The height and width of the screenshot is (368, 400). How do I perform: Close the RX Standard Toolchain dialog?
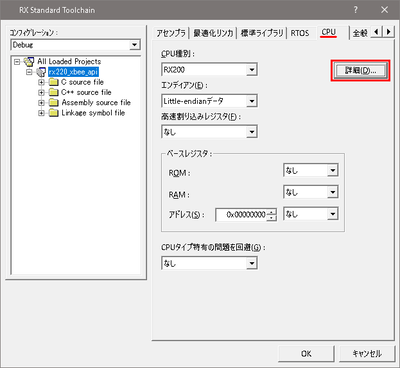(x=384, y=10)
